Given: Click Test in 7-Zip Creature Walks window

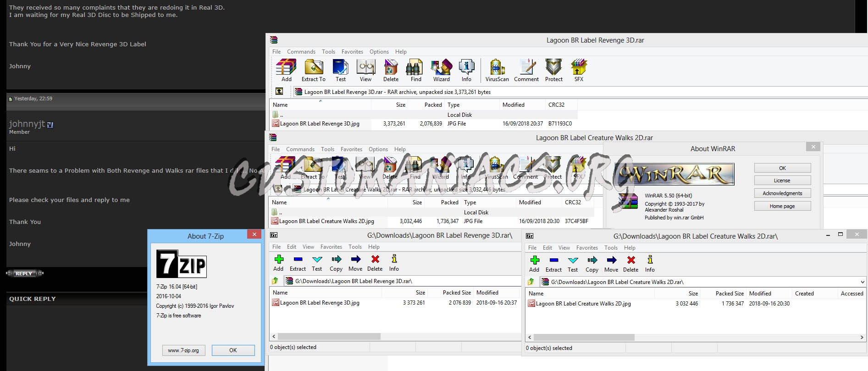Looking at the screenshot, I should 573,264.
